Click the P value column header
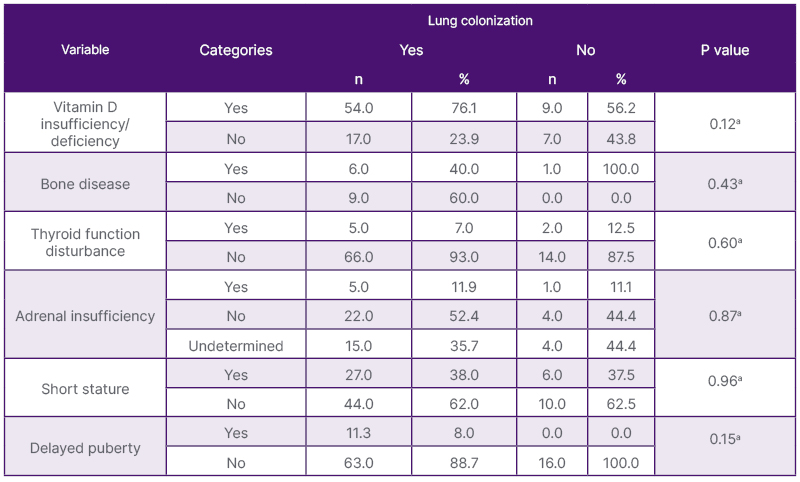The width and height of the screenshot is (800, 482). pos(725,50)
